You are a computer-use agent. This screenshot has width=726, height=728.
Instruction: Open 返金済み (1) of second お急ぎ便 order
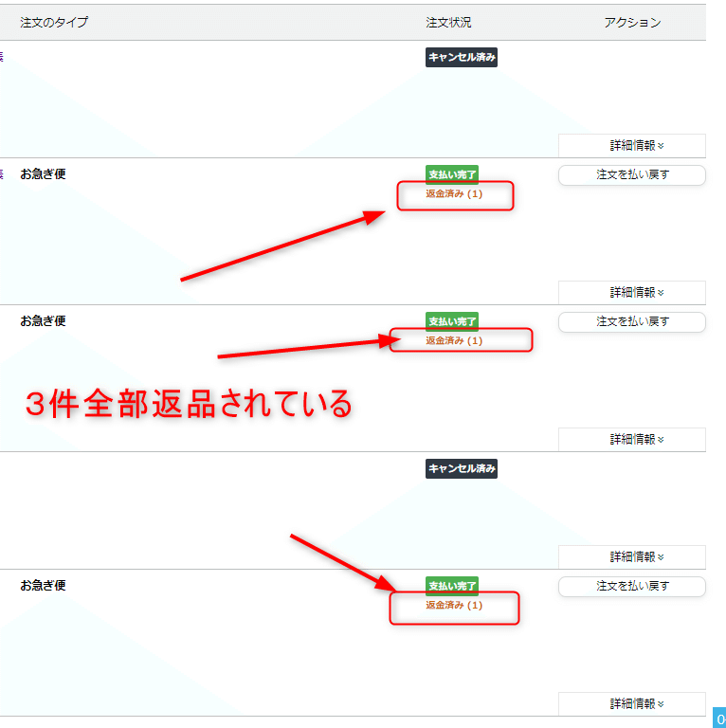454,341
